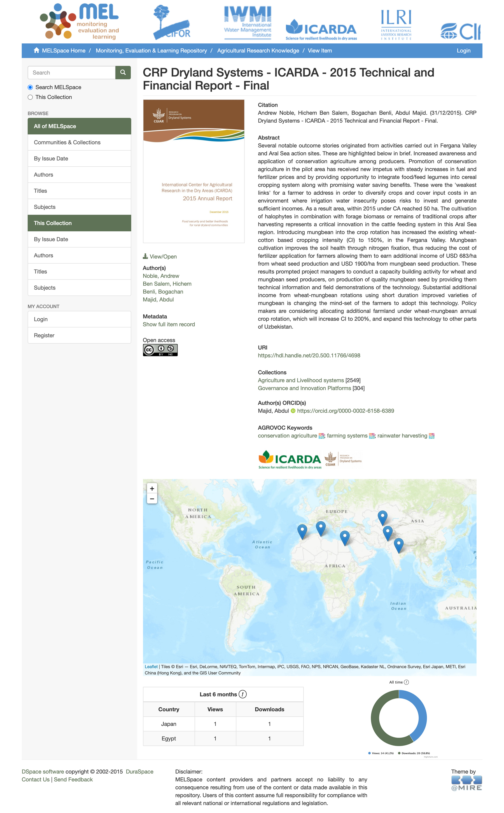Click the ICARDA logo in the top header
This screenshot has height=813, width=504.
pyautogui.click(x=321, y=30)
